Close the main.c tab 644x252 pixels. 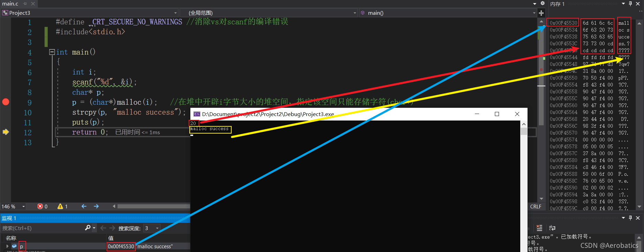click(x=33, y=4)
